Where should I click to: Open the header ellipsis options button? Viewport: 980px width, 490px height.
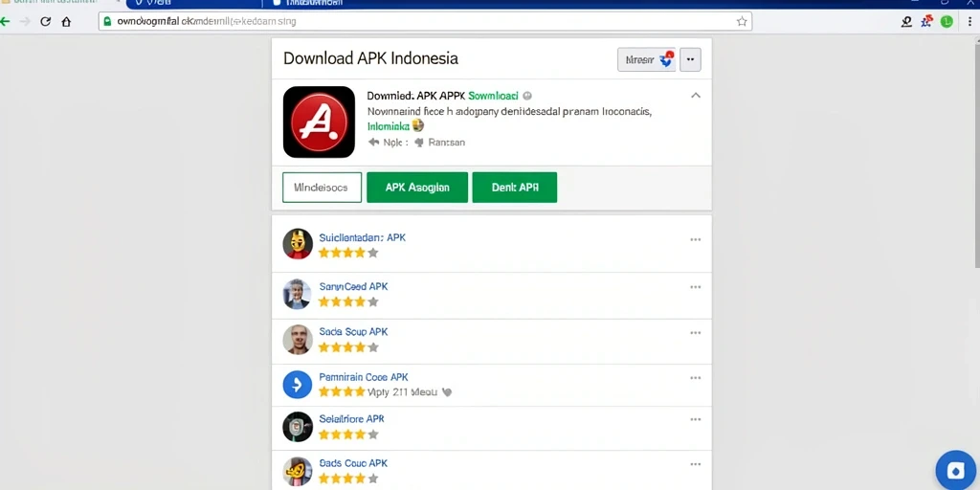(690, 60)
